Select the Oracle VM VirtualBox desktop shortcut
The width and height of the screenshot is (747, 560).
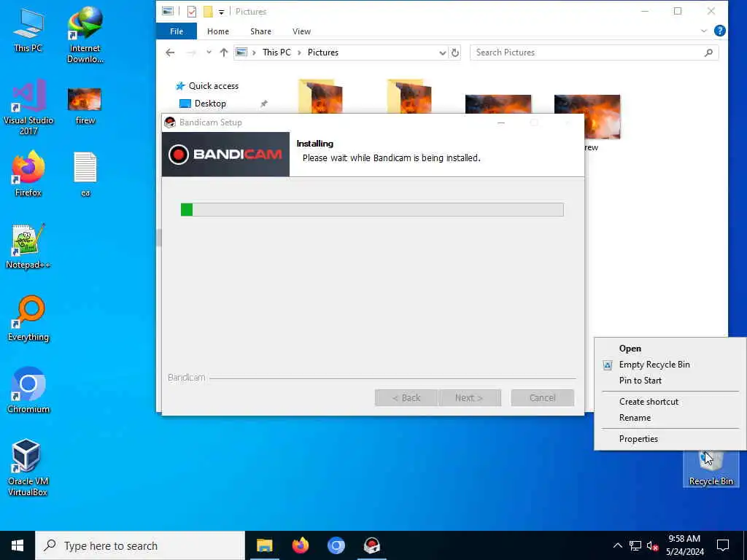[x=27, y=467]
